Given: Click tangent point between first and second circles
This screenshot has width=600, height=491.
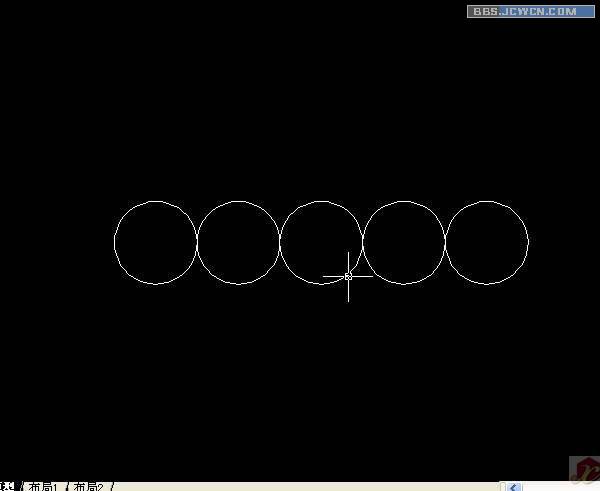Looking at the screenshot, I should click(197, 242).
